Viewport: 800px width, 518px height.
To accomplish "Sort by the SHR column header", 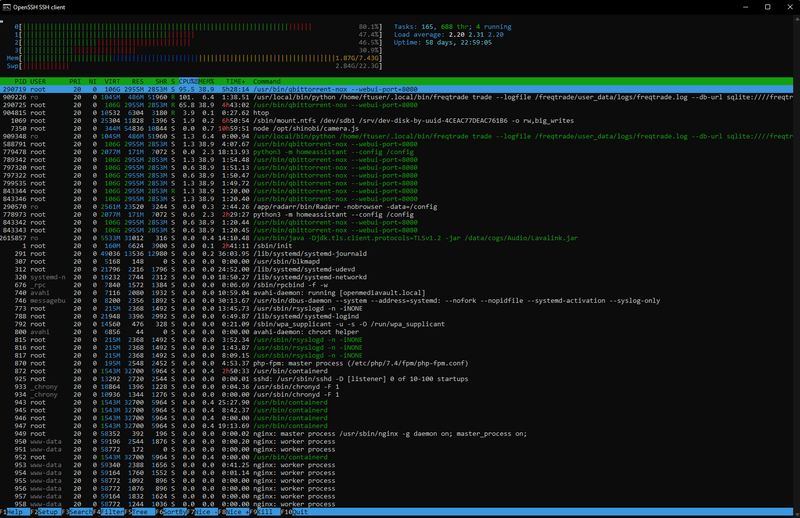I will pos(161,82).
